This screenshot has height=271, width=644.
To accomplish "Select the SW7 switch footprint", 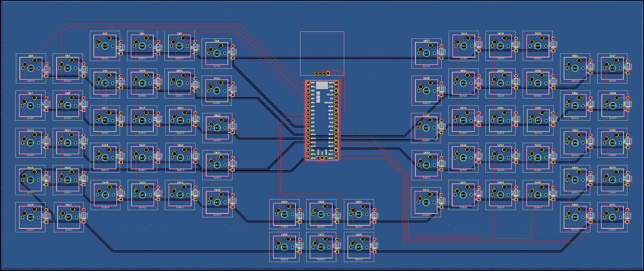I will [x=31, y=106].
